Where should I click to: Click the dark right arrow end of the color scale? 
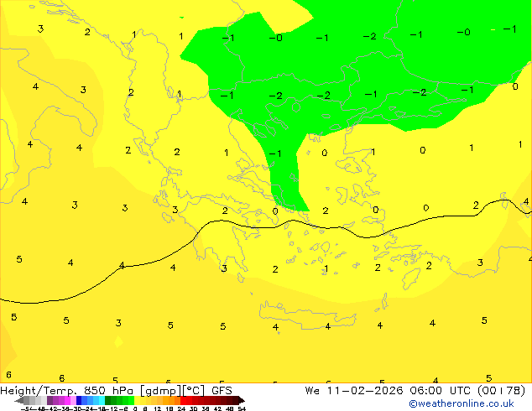(241, 400)
